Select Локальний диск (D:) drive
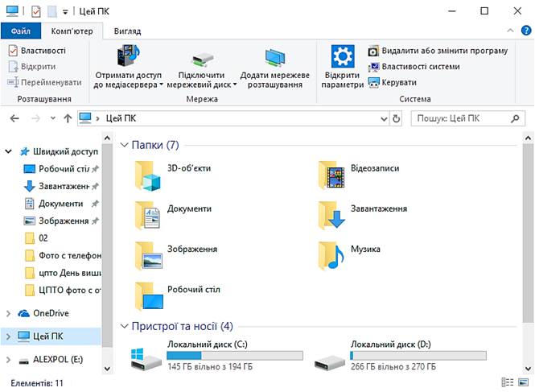This screenshot has width=535, height=392. click(400, 356)
